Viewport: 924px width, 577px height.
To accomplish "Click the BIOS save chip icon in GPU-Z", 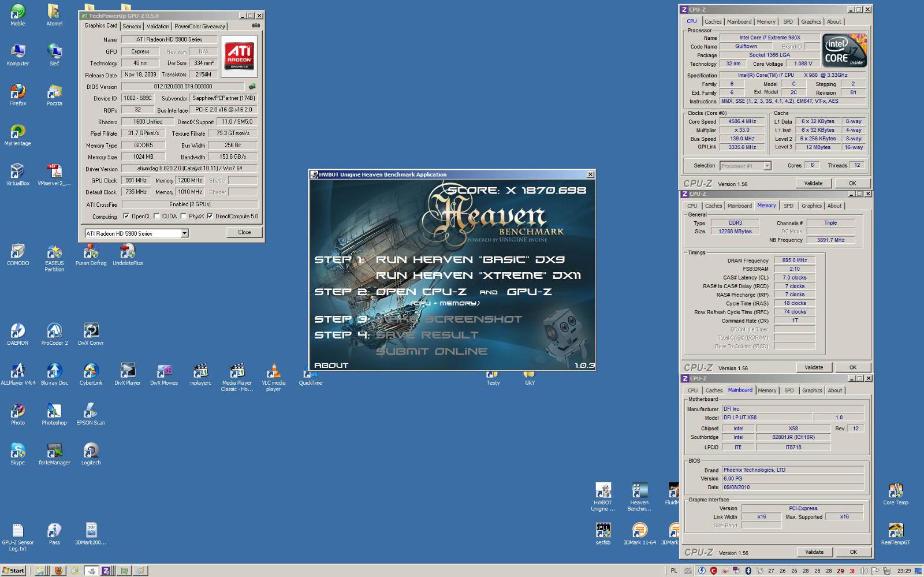I will pyautogui.click(x=252, y=87).
